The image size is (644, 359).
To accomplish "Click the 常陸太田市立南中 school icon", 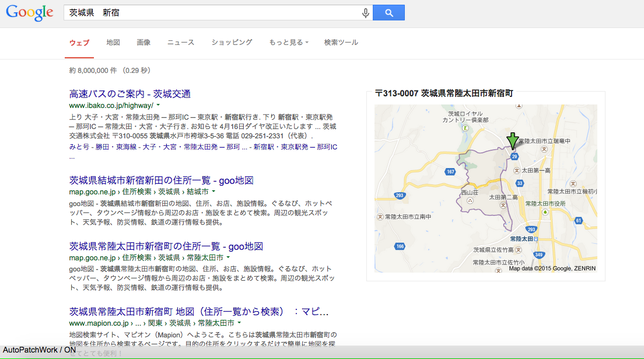I will [380, 217].
